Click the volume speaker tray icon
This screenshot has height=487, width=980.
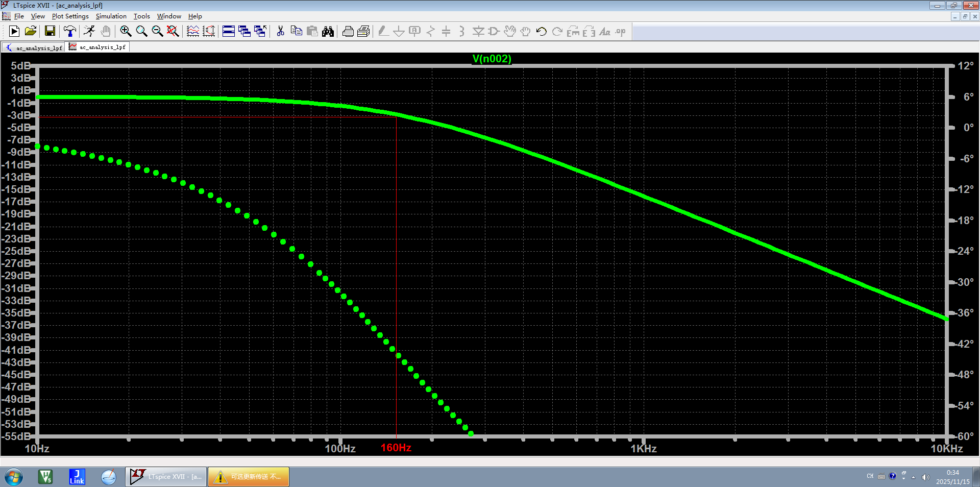tap(925, 477)
